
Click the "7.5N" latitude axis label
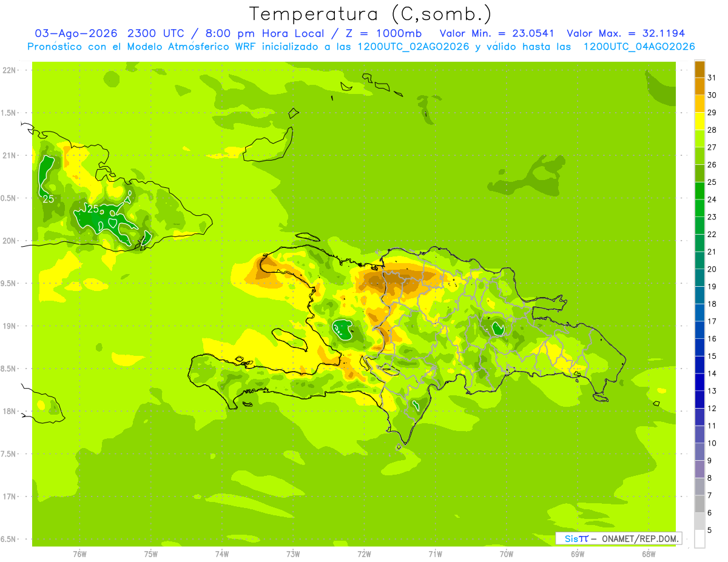9,454
